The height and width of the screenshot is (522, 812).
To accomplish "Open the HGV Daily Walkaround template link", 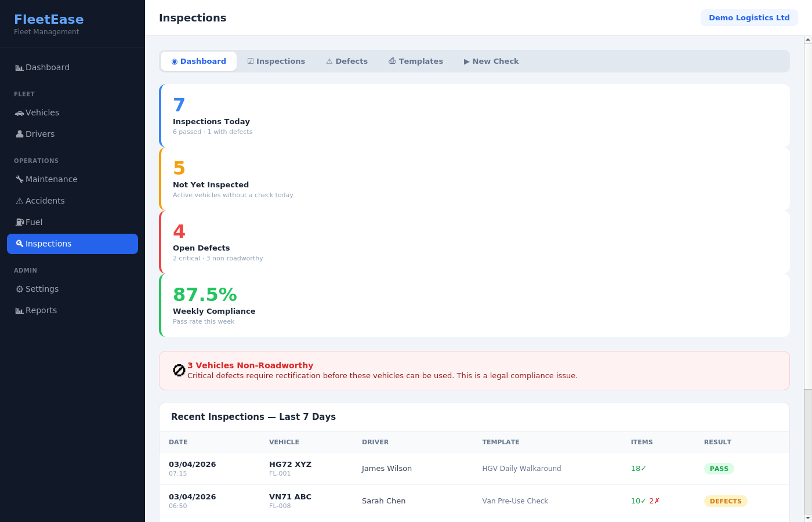I will pos(521,468).
